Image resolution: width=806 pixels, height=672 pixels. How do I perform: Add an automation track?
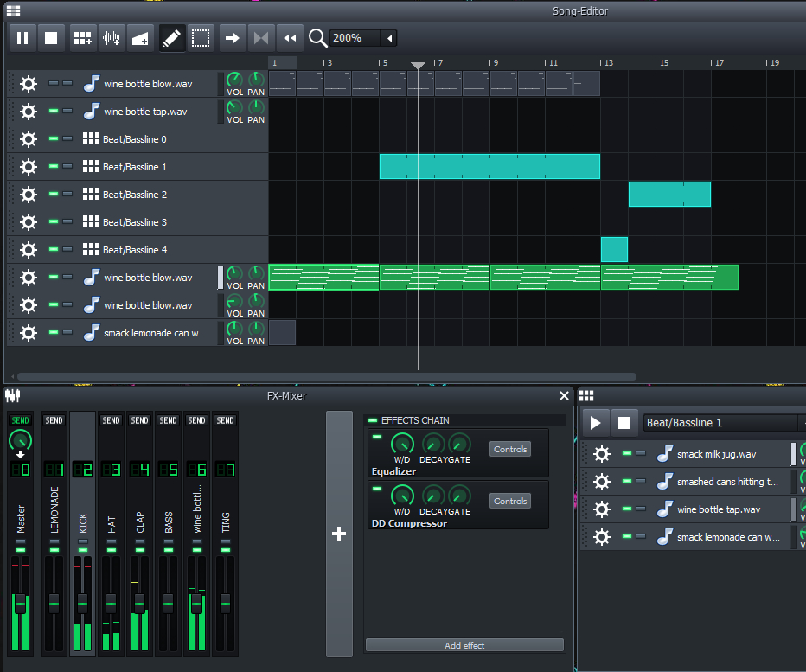[140, 38]
